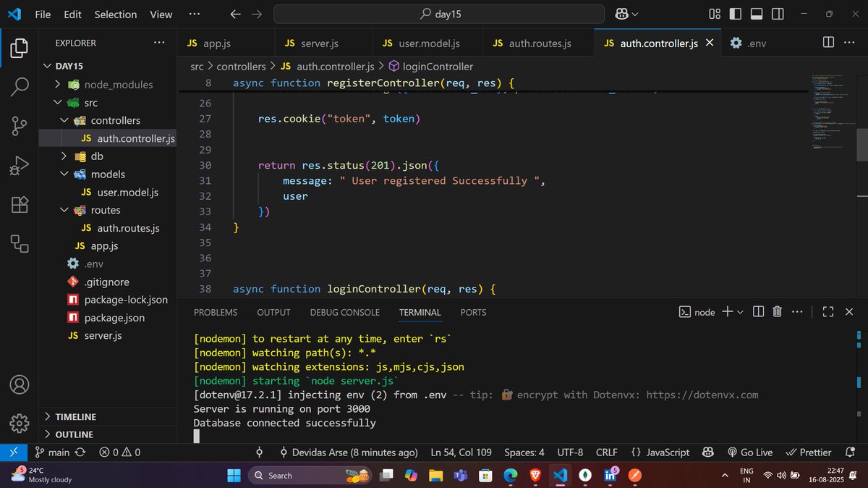Open Source Control view in activity bar

[x=20, y=127]
